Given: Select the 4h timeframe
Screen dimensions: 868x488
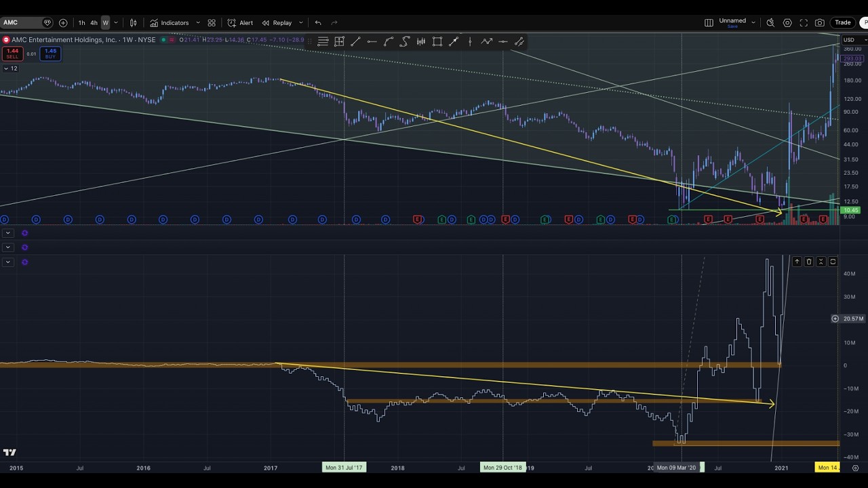Looking at the screenshot, I should pos(94,22).
